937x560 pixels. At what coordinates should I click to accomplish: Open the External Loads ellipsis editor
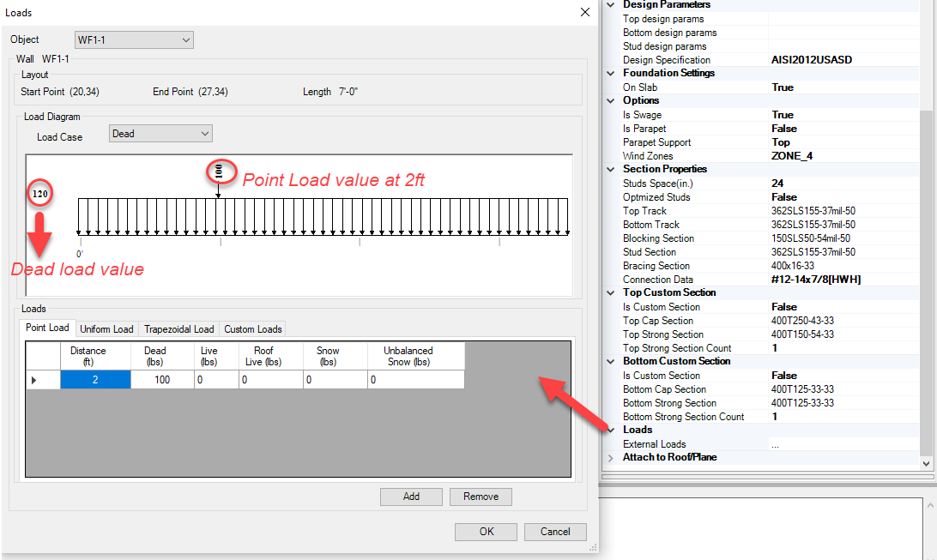775,444
